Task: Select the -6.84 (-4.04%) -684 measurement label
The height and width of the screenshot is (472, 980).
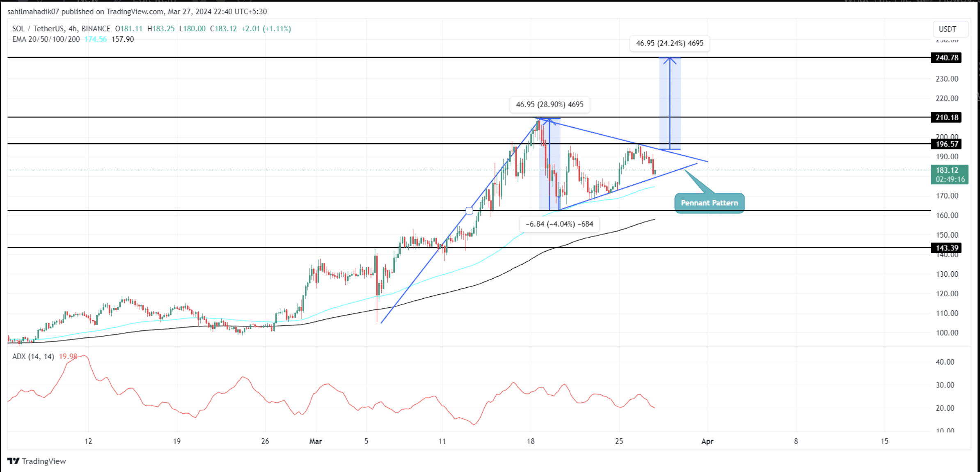Action: tap(559, 224)
